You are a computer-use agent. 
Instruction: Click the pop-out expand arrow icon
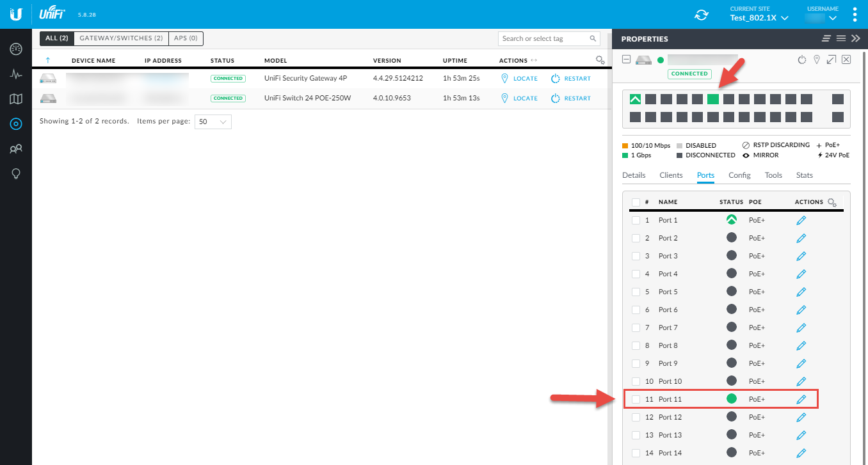pyautogui.click(x=832, y=59)
